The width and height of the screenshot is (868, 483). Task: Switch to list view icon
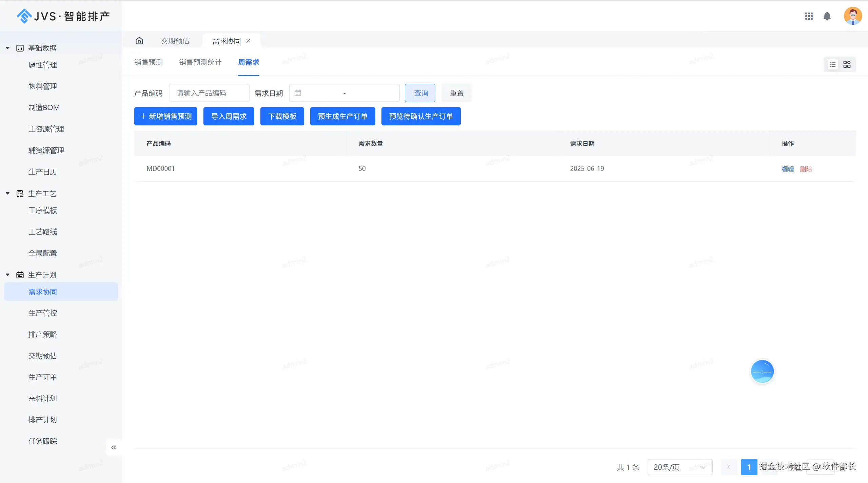833,64
